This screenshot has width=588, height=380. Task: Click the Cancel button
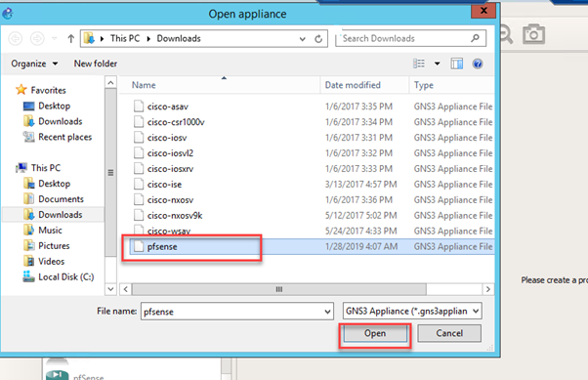(x=449, y=333)
